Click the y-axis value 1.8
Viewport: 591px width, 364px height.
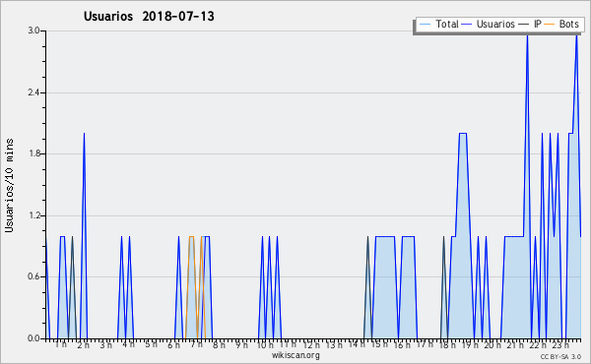pos(33,153)
